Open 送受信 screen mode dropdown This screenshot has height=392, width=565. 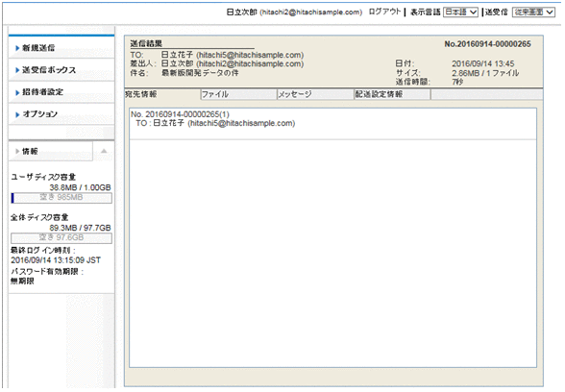(533, 12)
